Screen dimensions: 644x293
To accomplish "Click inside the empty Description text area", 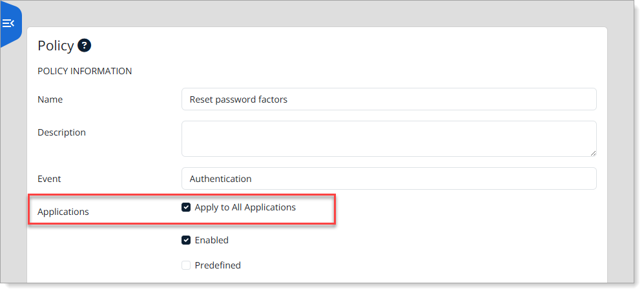I will [389, 139].
